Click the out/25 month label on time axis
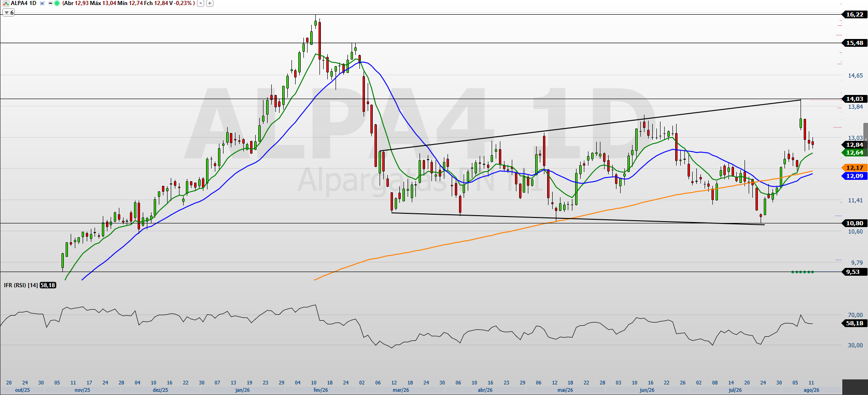 point(22,390)
